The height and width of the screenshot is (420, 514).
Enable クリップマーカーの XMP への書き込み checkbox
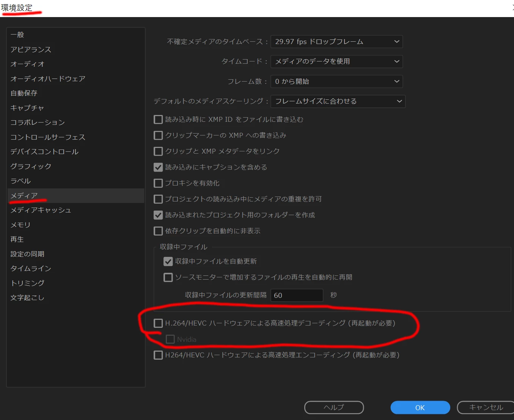[158, 136]
